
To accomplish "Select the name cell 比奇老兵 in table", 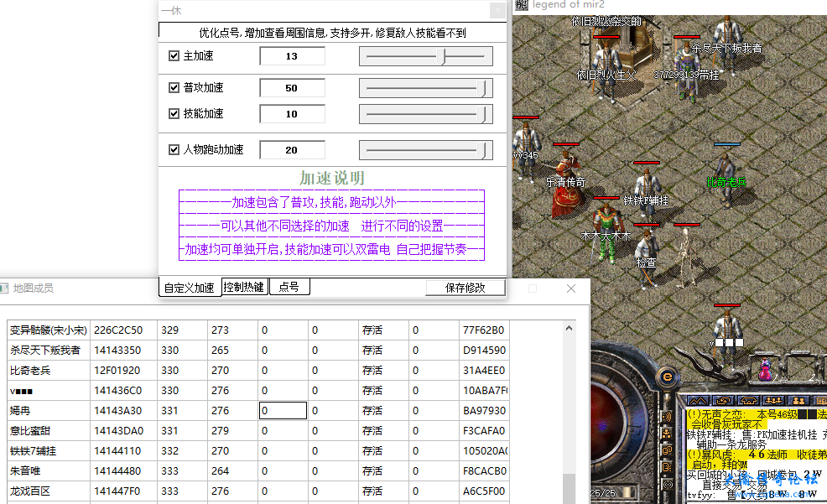I will pos(49,371).
